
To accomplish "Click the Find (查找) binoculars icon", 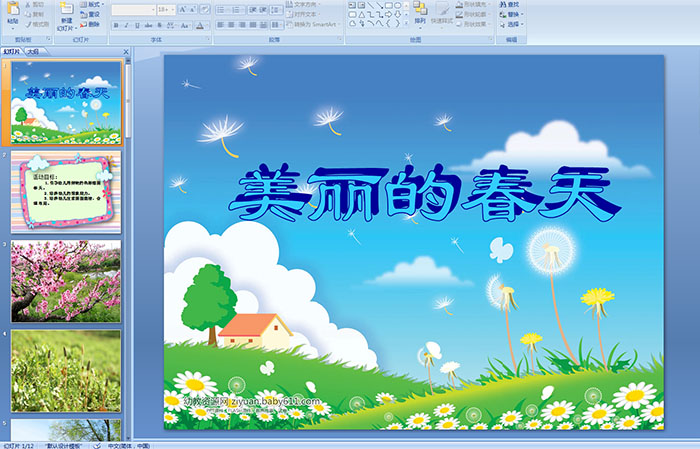I will [x=503, y=4].
